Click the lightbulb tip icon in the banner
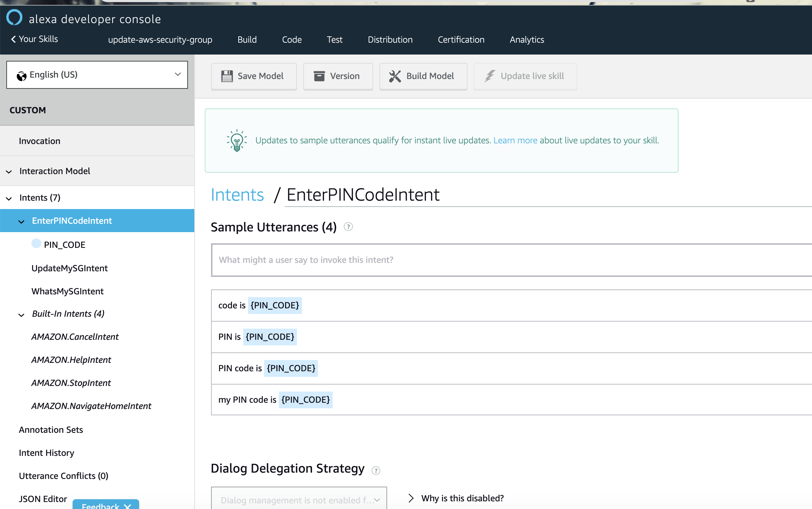 click(236, 141)
